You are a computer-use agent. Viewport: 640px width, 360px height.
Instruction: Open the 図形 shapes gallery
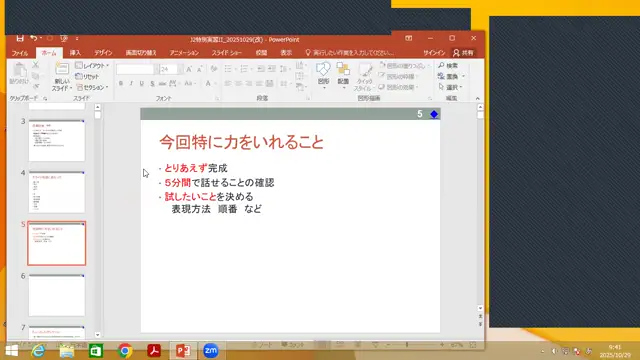click(323, 75)
